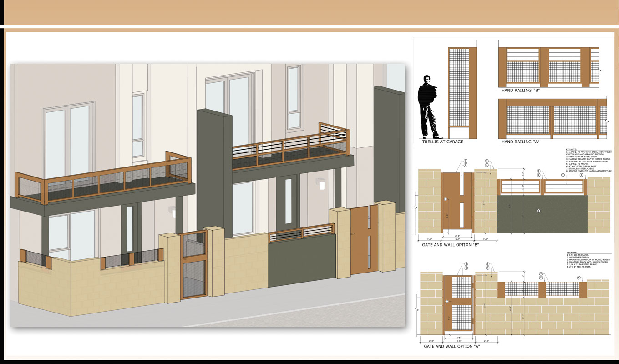Select the "HAND RAILING "B"" label

523,91
